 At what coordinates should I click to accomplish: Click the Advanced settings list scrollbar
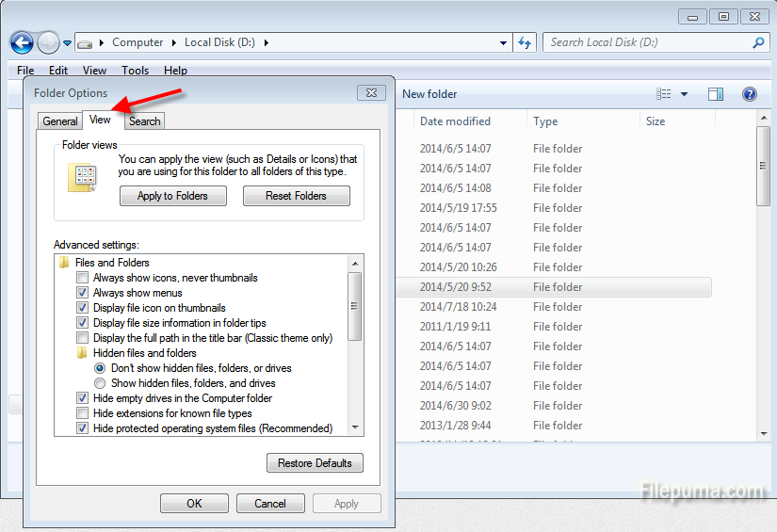355,305
